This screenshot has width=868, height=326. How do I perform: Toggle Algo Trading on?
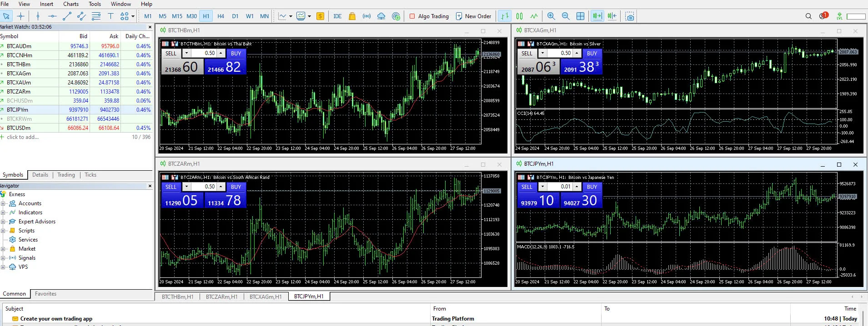point(429,16)
